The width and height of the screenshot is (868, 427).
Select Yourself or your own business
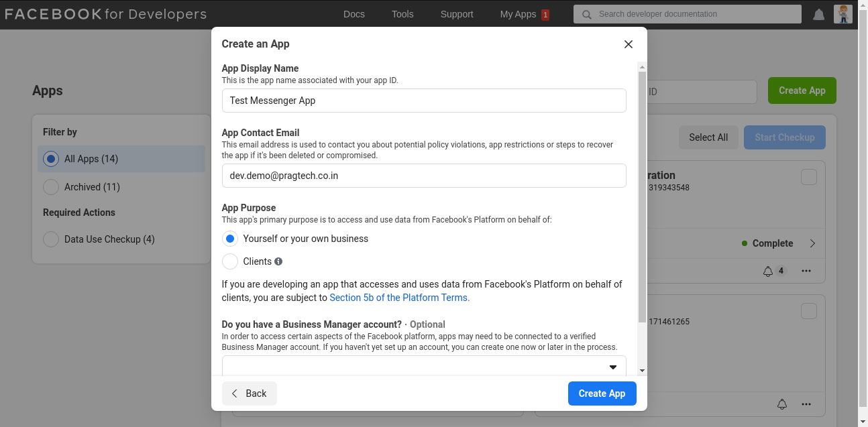(x=230, y=239)
